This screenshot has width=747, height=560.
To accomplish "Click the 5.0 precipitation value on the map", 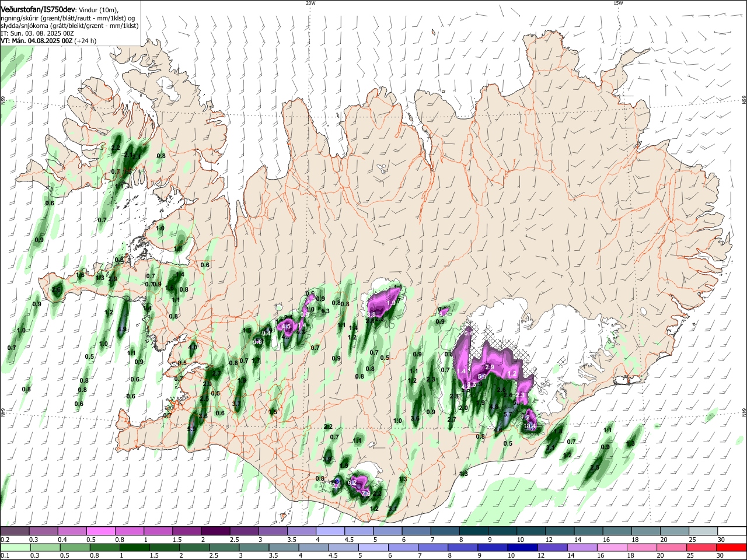I will click(482, 377).
